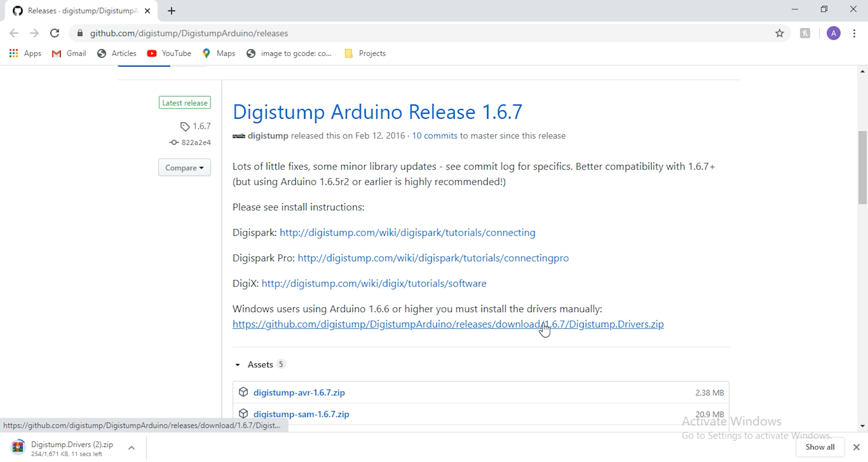Click the 2.38 MB file size

coord(709,393)
